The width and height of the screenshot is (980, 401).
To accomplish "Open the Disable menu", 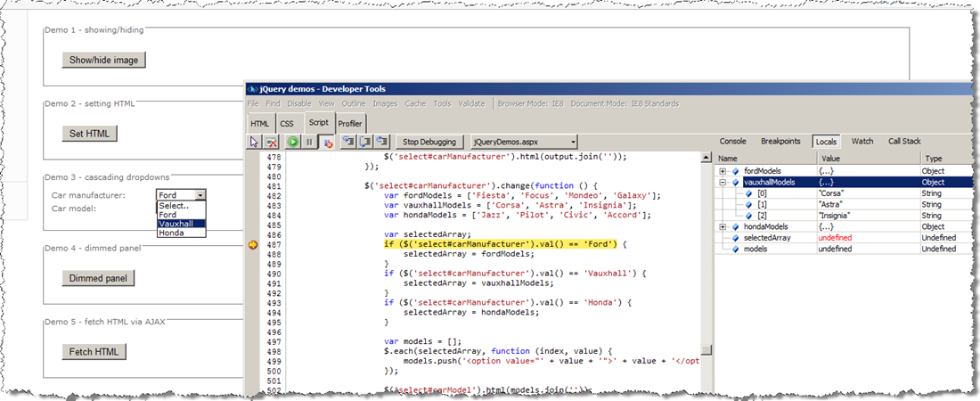I will [299, 103].
